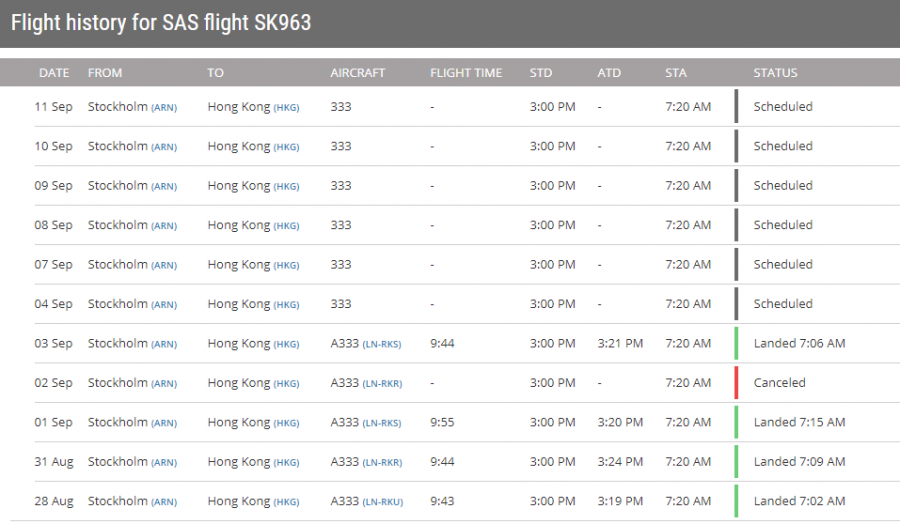Select the "Canceled" status text
Image resolution: width=900 pixels, height=524 pixels.
coord(779,383)
